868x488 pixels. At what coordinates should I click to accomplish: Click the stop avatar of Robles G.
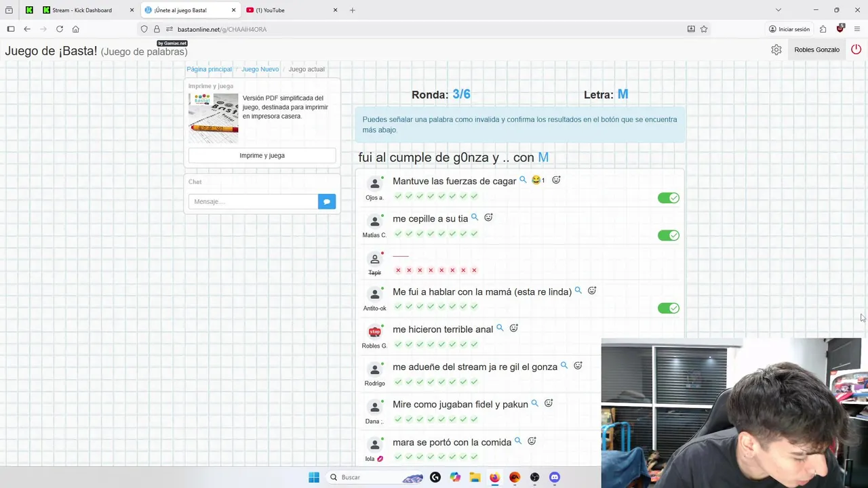click(x=374, y=332)
